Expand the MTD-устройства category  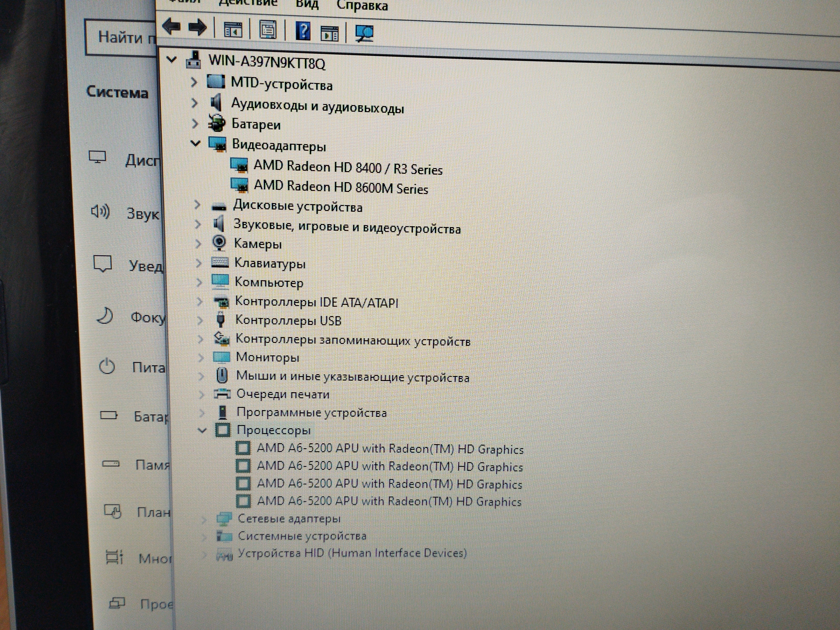pyautogui.click(x=194, y=82)
